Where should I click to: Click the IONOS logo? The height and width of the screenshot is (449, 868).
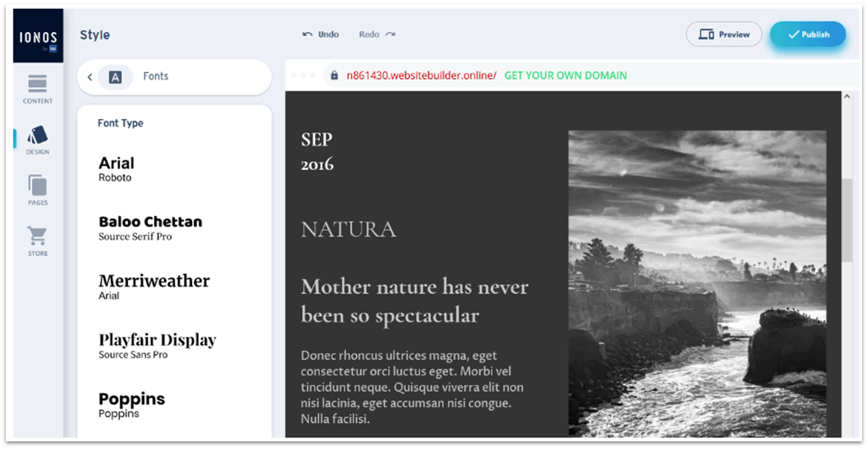click(x=38, y=36)
